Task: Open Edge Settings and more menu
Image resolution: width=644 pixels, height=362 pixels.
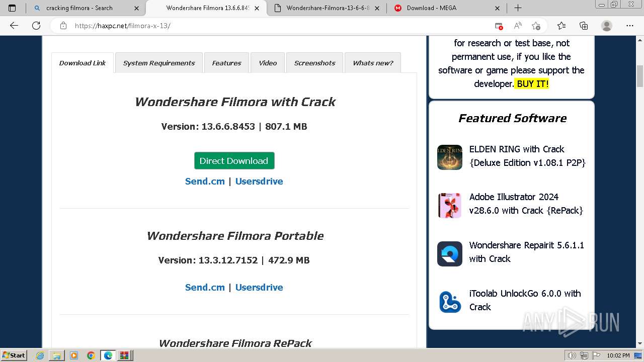Action: pyautogui.click(x=629, y=26)
